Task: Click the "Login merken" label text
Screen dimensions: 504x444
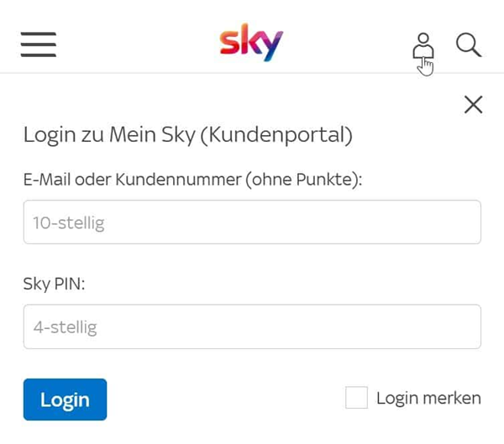Action: (x=428, y=398)
